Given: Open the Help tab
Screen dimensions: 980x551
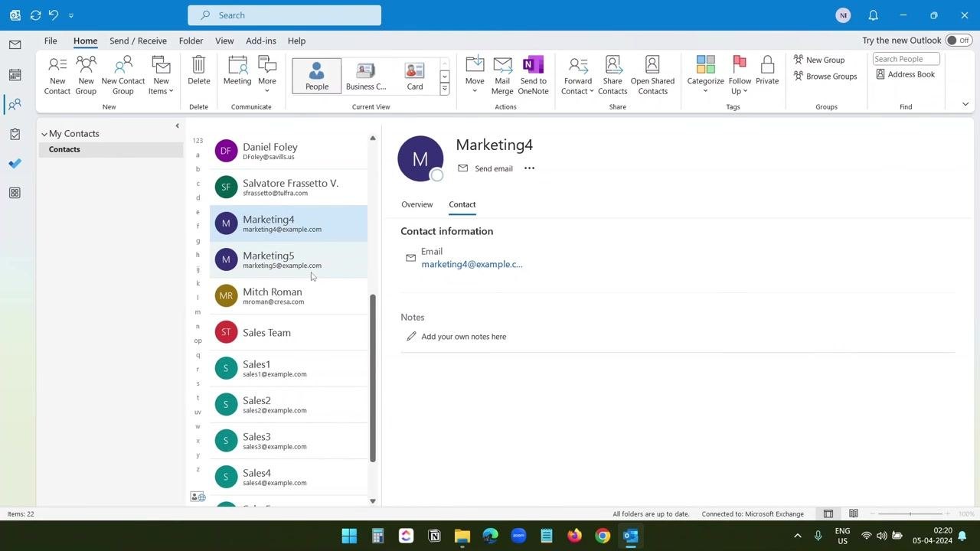Looking at the screenshot, I should pyautogui.click(x=296, y=41).
